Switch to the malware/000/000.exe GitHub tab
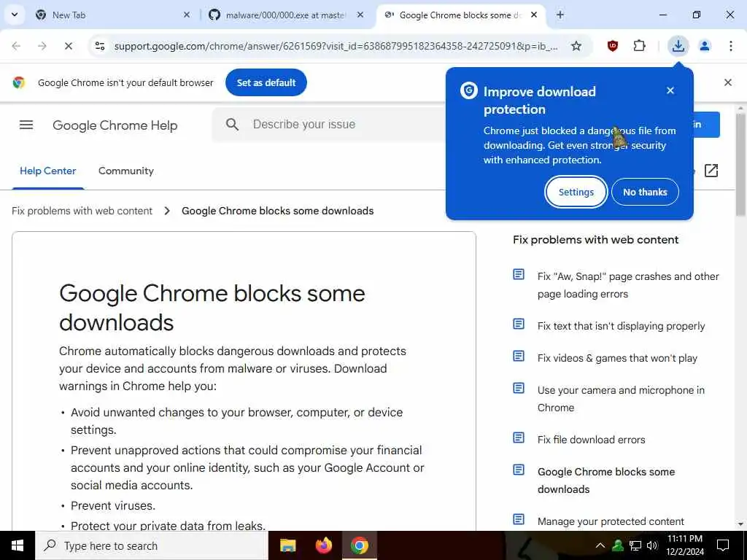Viewport: 747px width, 560px height. [x=286, y=15]
